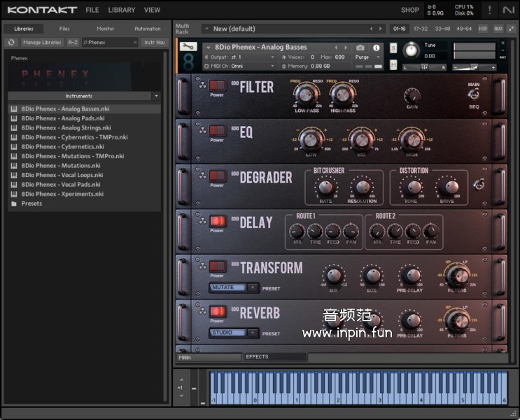
Task: Mute the instrument with M button
Action: (x=393, y=65)
